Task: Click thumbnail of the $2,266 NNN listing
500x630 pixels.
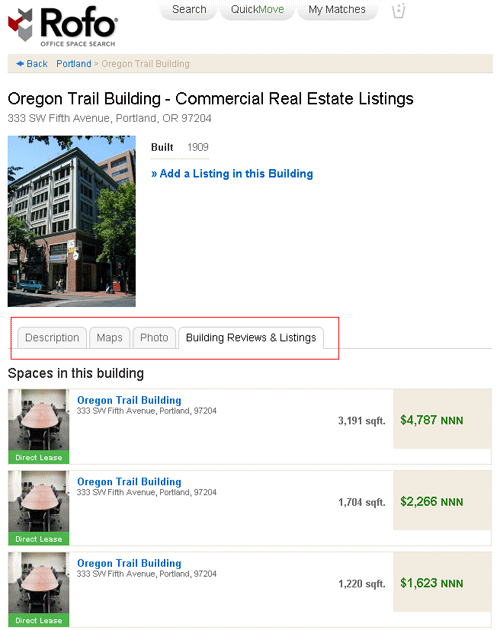Action: coord(39,508)
